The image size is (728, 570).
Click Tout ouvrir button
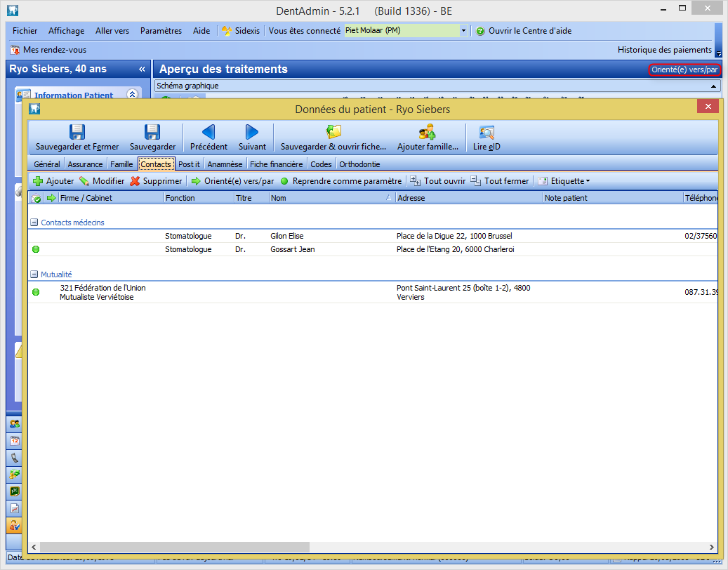coord(438,181)
